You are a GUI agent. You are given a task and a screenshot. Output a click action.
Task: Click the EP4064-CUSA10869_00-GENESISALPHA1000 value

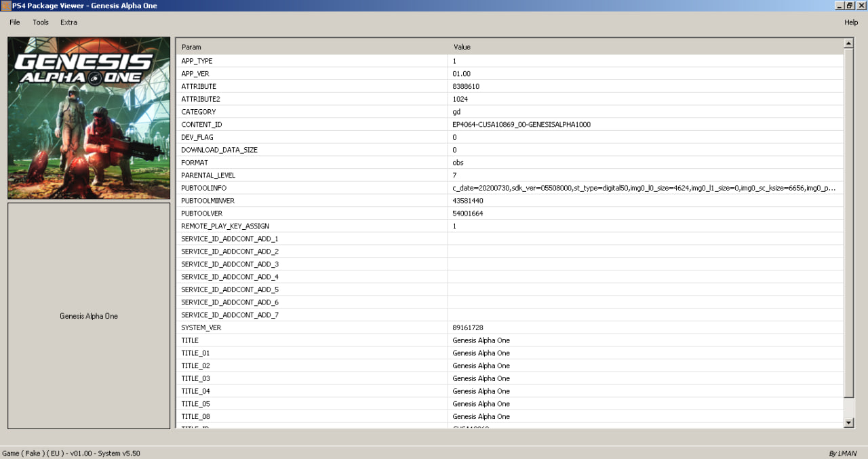521,125
